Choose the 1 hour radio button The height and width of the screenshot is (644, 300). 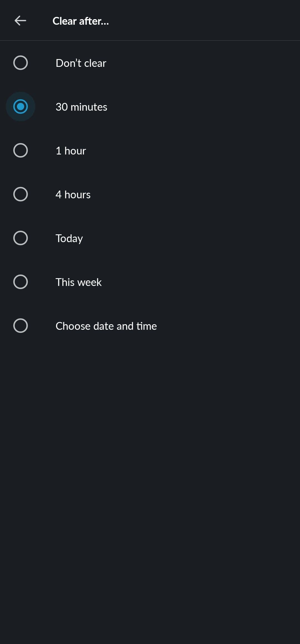pos(21,150)
